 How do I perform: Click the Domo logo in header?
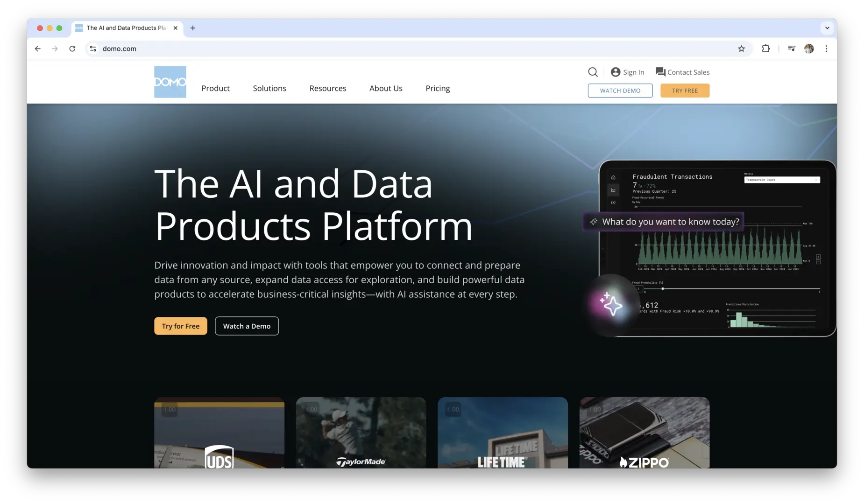(x=170, y=82)
